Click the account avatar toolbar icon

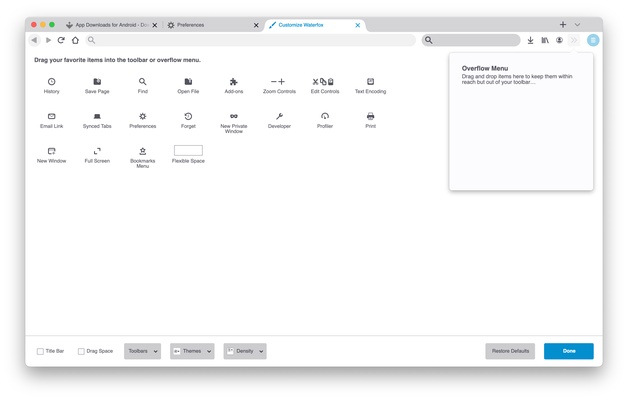click(x=559, y=40)
